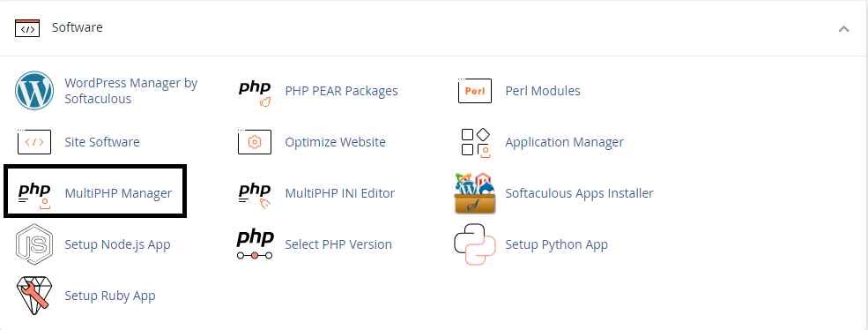Click the PHP PEAR Packages icon
Image resolution: width=868 pixels, height=330 pixels.
255,93
